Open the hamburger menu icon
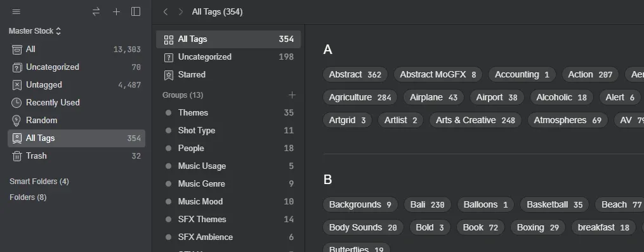The width and height of the screenshot is (644, 252). point(16,12)
